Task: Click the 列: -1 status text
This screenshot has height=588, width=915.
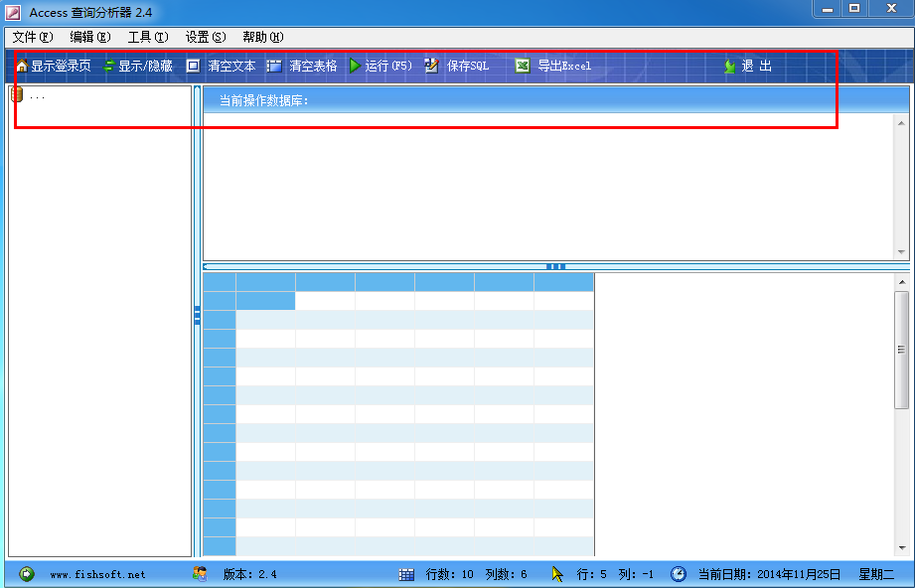Action: pos(636,574)
